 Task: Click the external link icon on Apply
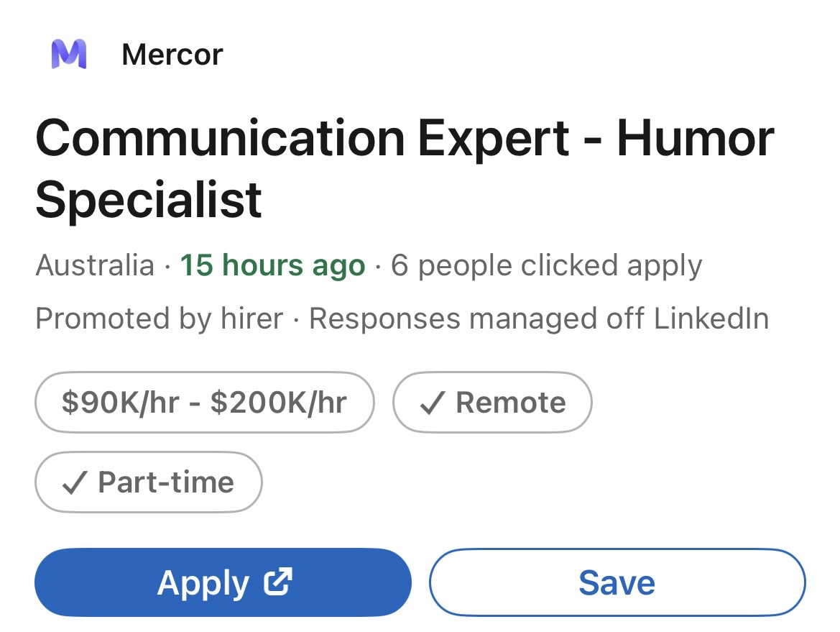(x=277, y=582)
